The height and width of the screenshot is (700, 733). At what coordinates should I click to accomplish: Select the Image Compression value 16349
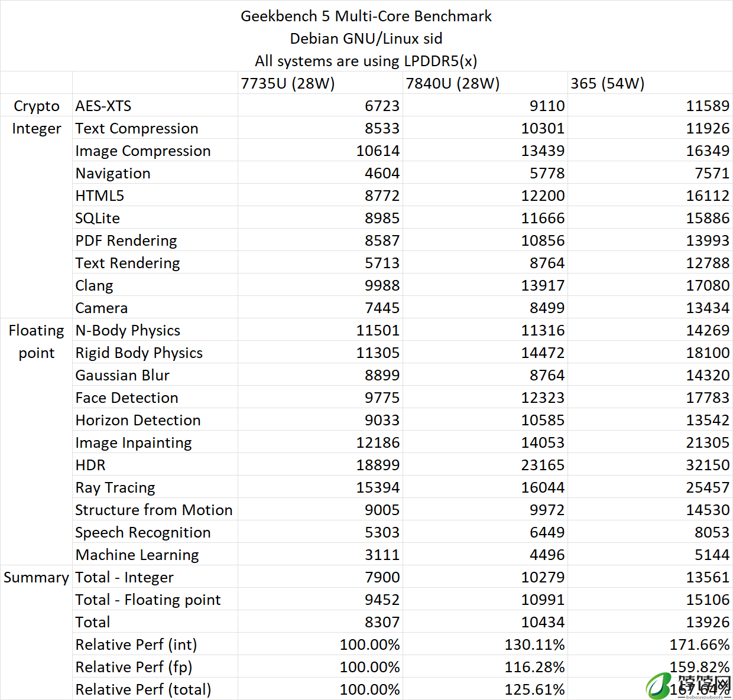(708, 151)
